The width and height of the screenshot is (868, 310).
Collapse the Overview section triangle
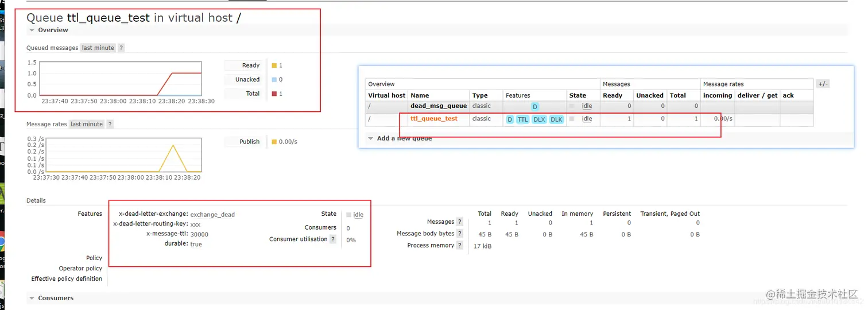tap(32, 30)
